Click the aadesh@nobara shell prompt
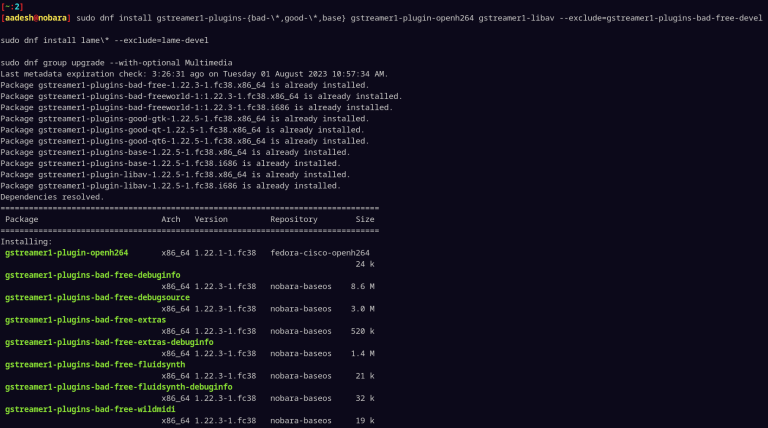768x428 pixels. [x=36, y=18]
